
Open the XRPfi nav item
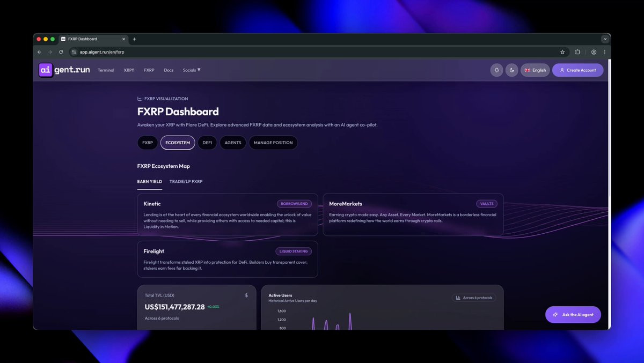point(129,70)
